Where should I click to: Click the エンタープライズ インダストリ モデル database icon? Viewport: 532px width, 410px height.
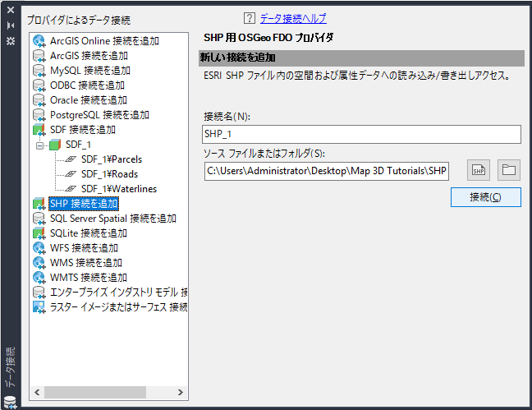point(39,293)
